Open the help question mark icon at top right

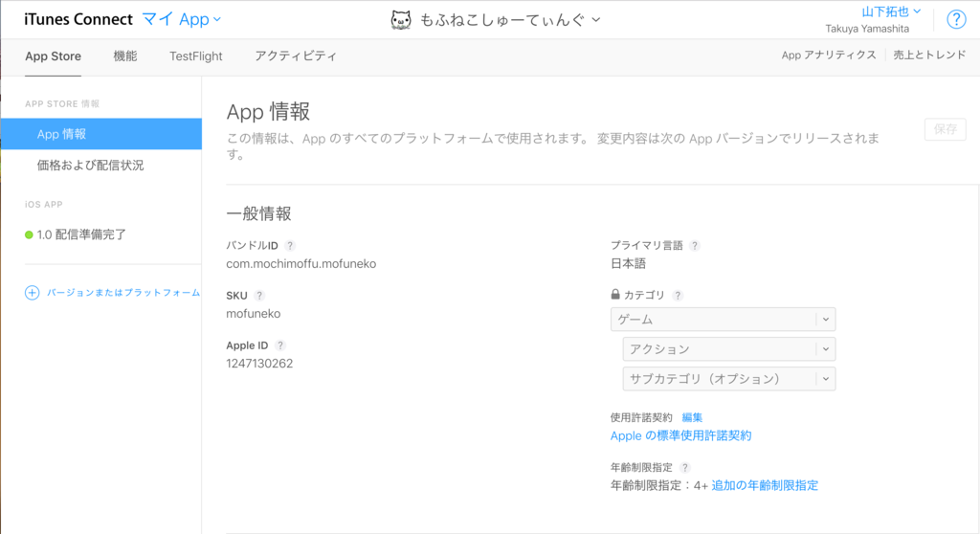click(x=956, y=19)
